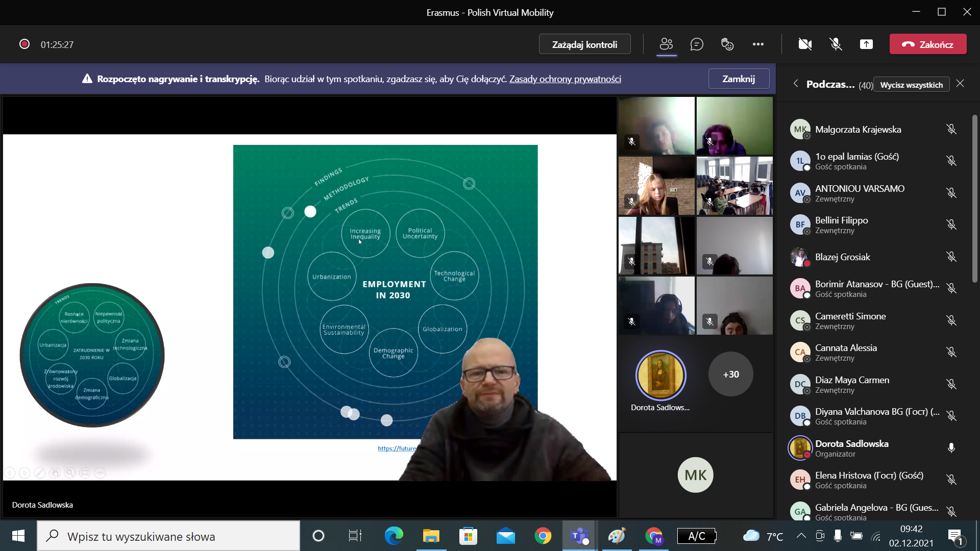Screen dimensions: 980x551
Task: Open Task View on taskbar
Action: [355, 536]
